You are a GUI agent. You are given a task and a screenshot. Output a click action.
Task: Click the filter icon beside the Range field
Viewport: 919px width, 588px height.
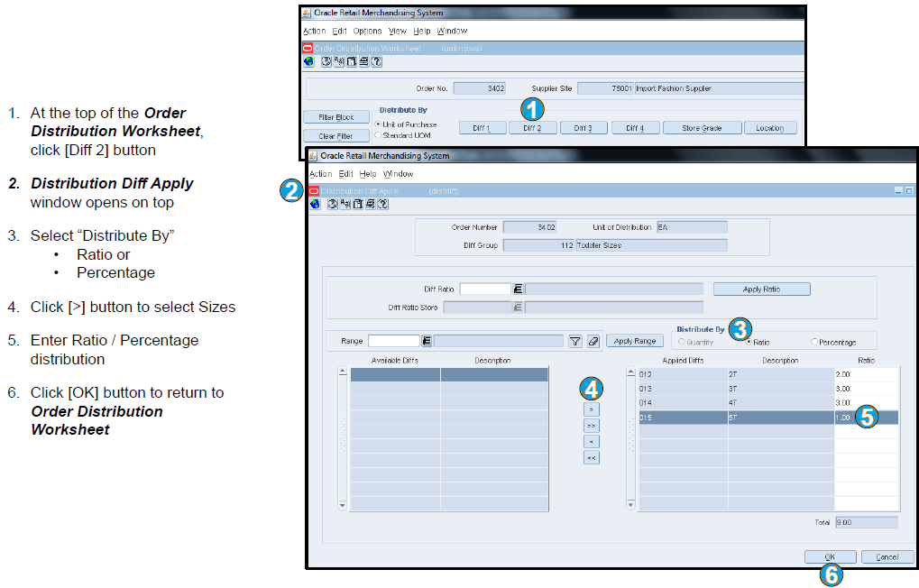[576, 340]
